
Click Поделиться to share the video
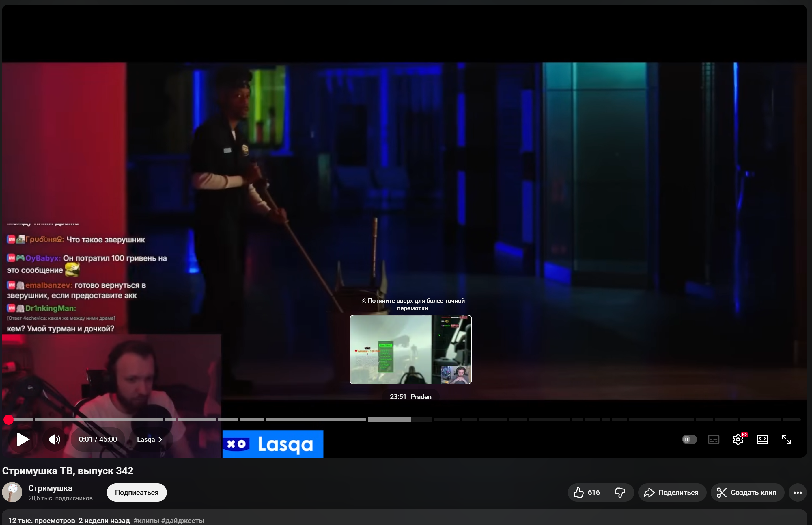(672, 492)
